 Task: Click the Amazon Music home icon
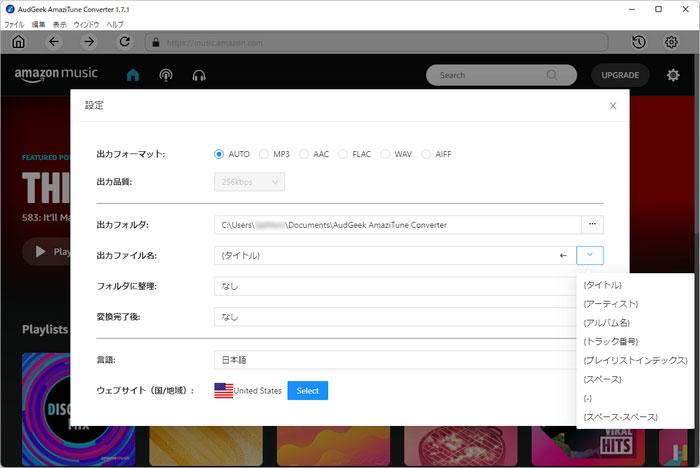pos(133,75)
